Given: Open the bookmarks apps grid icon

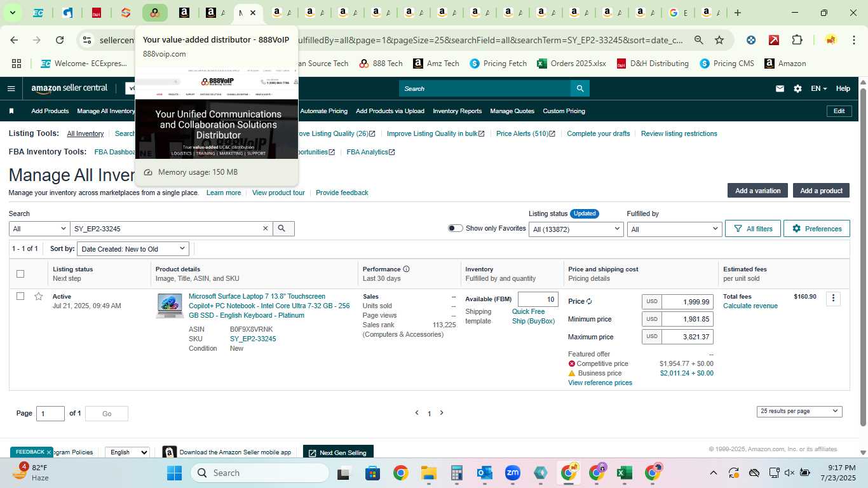Looking at the screenshot, I should coord(17,64).
